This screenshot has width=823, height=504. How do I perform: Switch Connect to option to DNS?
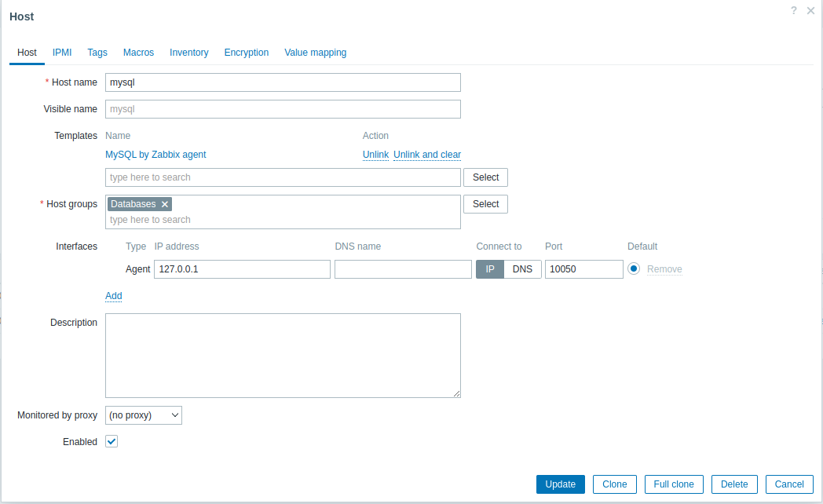click(x=522, y=269)
